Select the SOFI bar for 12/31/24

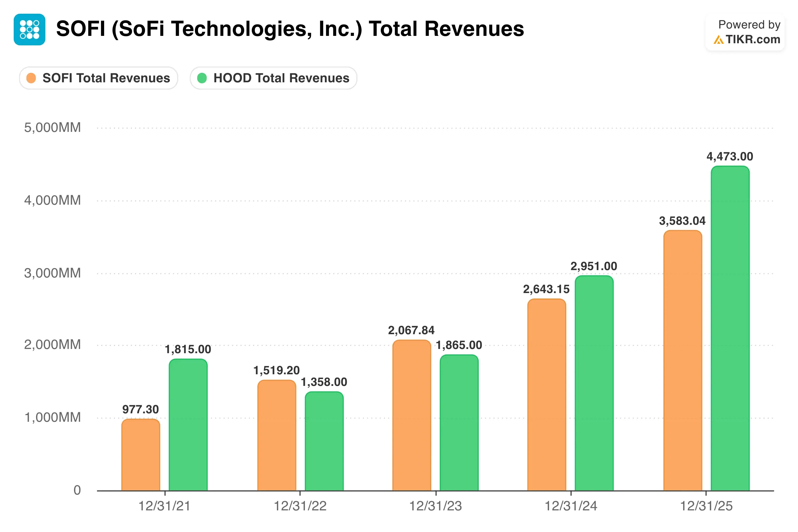point(547,395)
